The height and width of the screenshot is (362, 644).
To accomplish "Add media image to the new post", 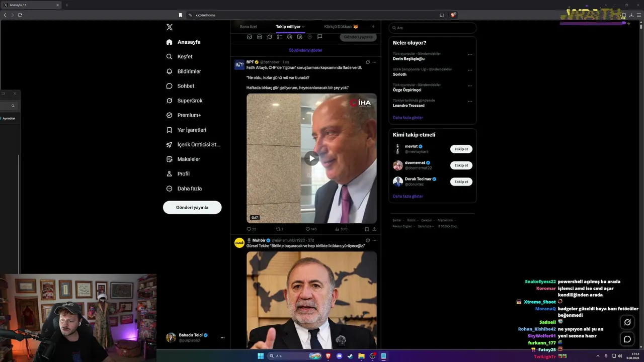I will pyautogui.click(x=250, y=37).
